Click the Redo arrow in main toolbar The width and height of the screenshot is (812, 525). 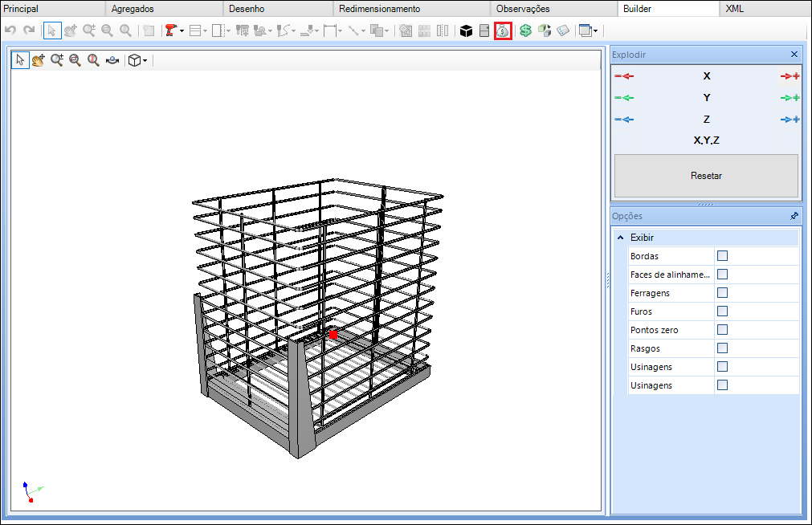(30, 31)
